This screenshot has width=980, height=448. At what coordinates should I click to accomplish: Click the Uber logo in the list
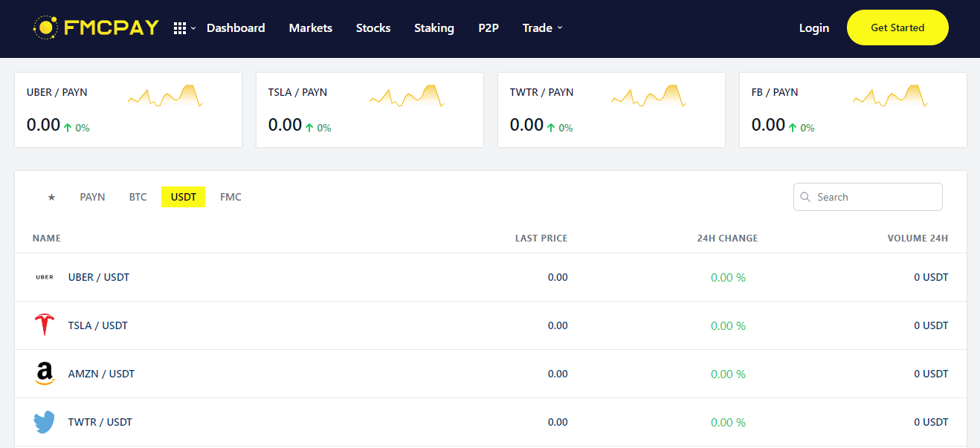coord(45,277)
